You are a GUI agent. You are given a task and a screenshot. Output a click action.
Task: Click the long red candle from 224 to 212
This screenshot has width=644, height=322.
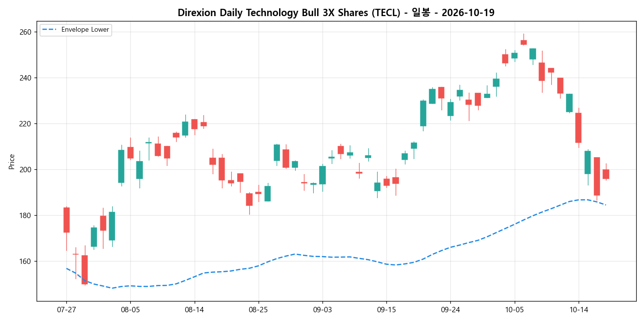pyautogui.click(x=579, y=128)
